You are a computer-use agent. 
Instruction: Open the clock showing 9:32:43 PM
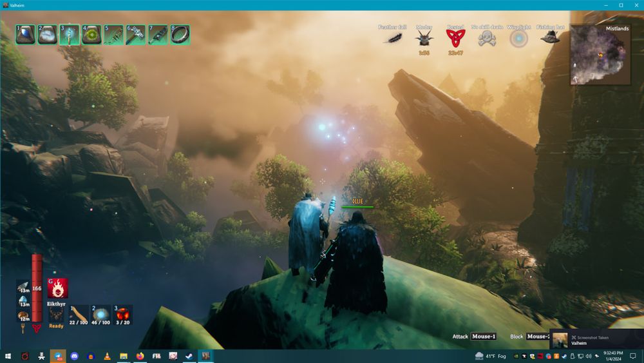[613, 356]
